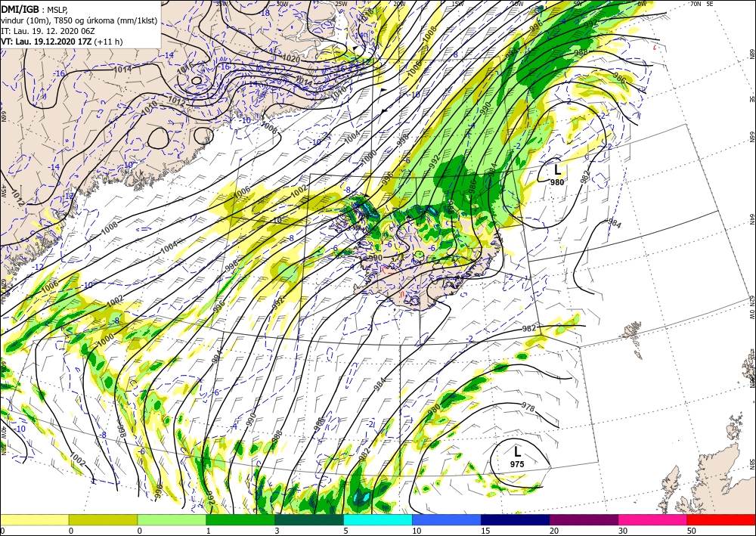Click the "1020" isobar label
The image size is (756, 536).
[292, 59]
